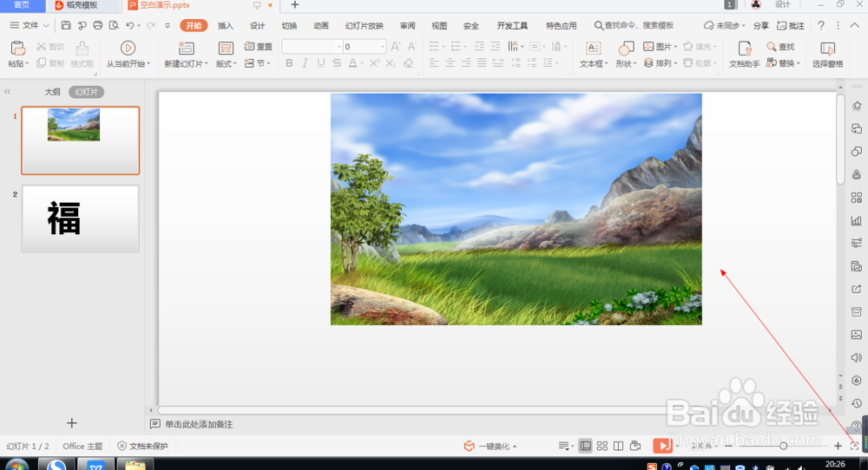Select Slides (幻灯片) panel view
The height and width of the screenshot is (470, 868).
point(86,92)
